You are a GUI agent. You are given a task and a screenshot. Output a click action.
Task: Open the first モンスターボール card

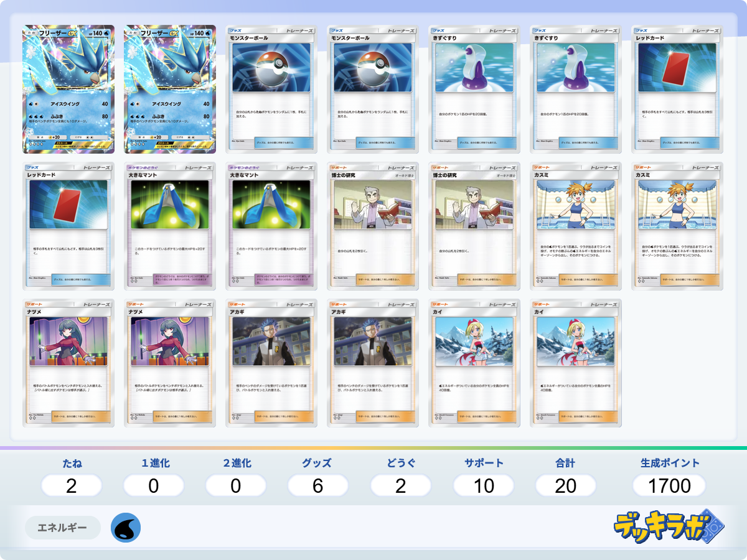point(271,89)
